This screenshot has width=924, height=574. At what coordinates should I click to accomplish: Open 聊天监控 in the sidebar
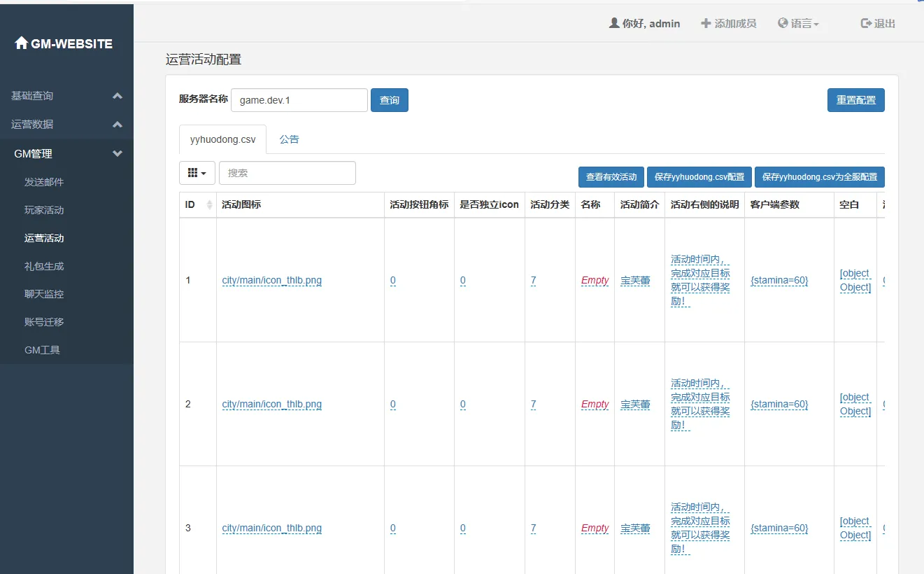tap(44, 294)
